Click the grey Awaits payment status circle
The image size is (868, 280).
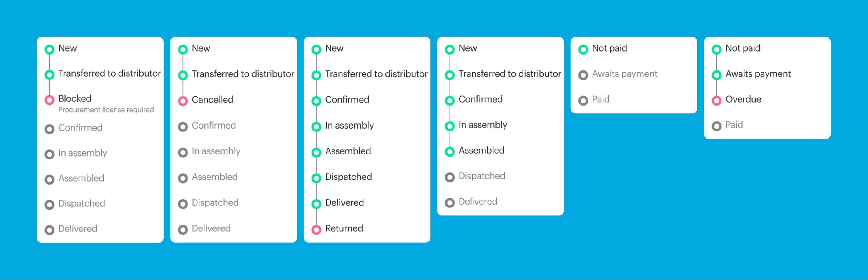coord(583,75)
